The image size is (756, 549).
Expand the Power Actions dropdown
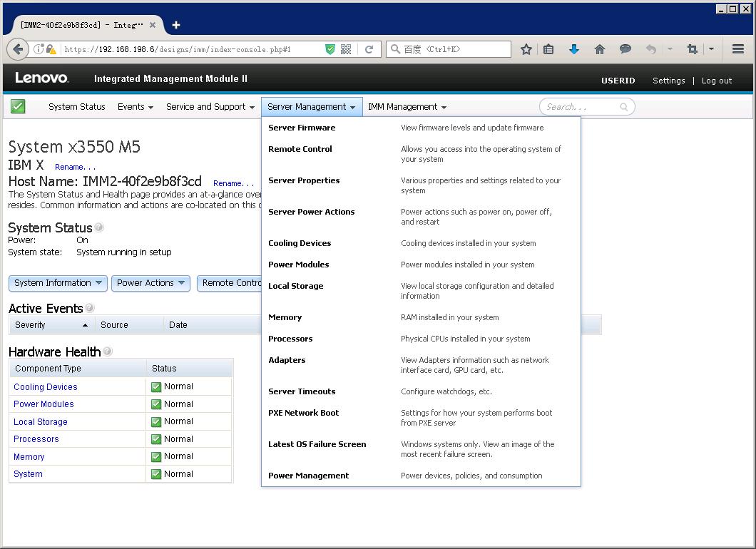click(150, 283)
